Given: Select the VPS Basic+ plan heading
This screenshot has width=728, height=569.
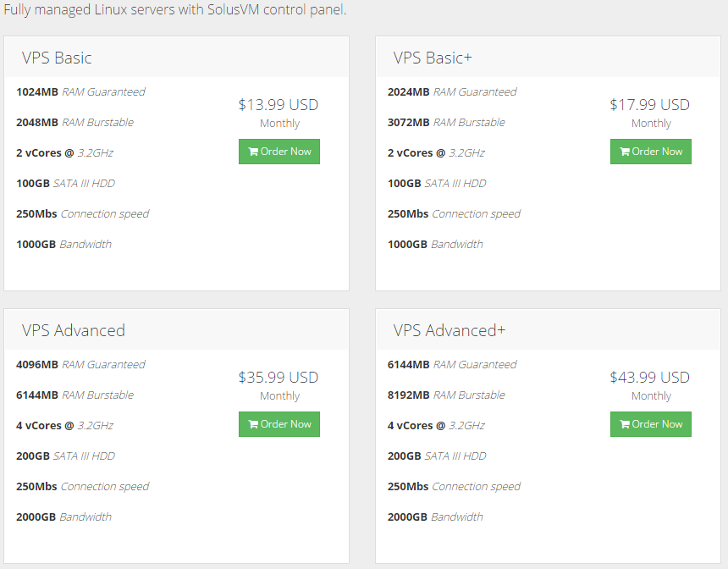Looking at the screenshot, I should coord(433,58).
